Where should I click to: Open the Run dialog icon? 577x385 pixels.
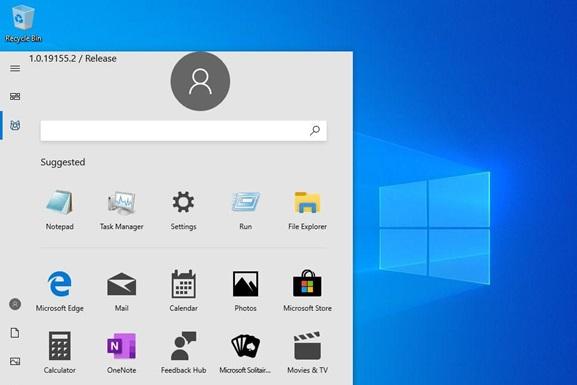click(x=245, y=210)
